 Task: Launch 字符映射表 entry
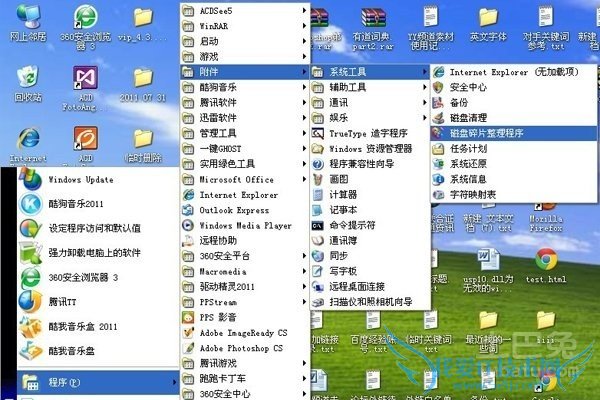(514, 194)
